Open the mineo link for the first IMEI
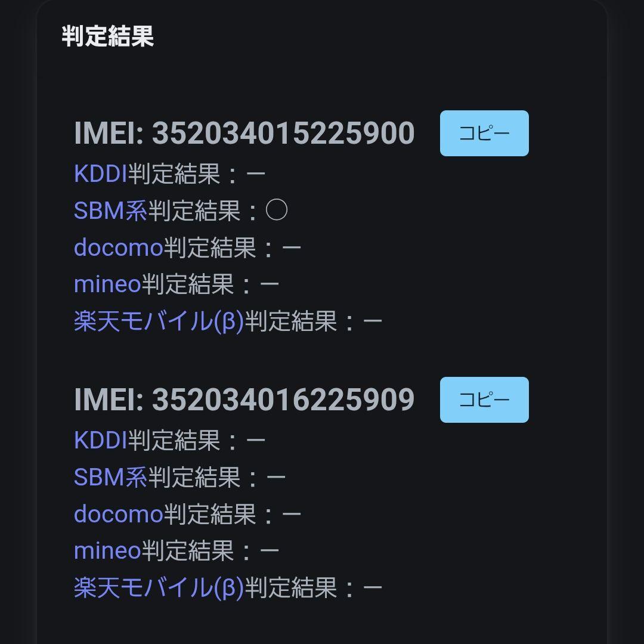 coord(107,284)
